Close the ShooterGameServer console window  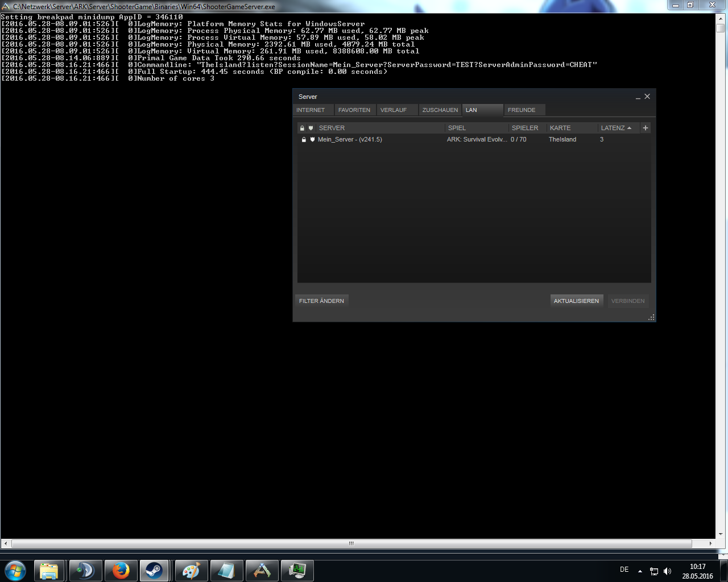tap(712, 5)
